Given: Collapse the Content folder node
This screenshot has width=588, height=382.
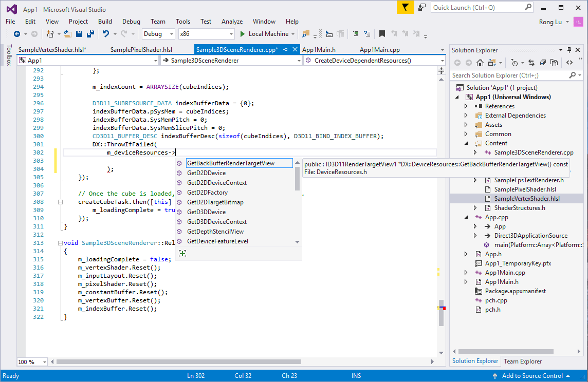Looking at the screenshot, I should (466, 143).
